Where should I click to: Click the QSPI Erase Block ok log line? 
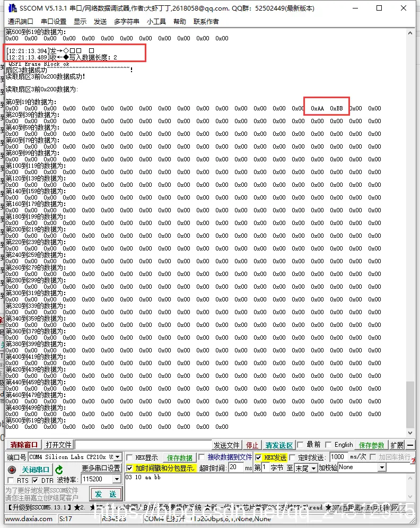pos(39,64)
